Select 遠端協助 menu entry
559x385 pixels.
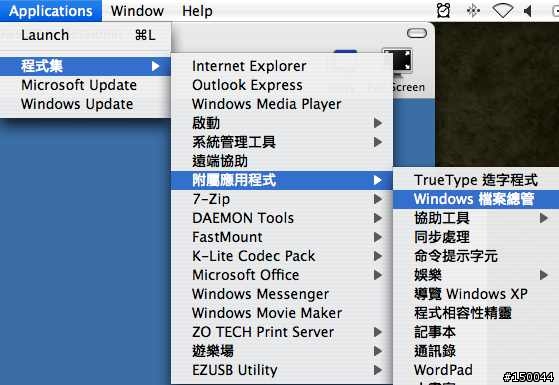[x=282, y=161]
